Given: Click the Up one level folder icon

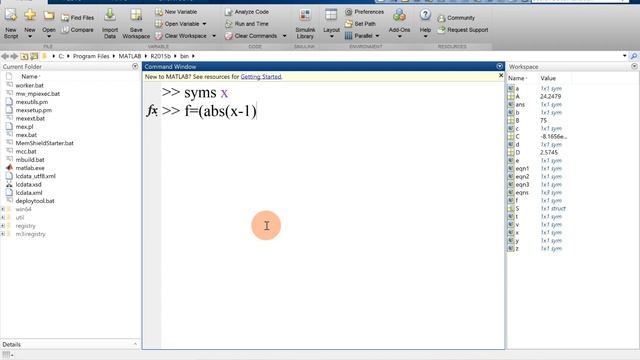Looking at the screenshot, I should (x=24, y=56).
